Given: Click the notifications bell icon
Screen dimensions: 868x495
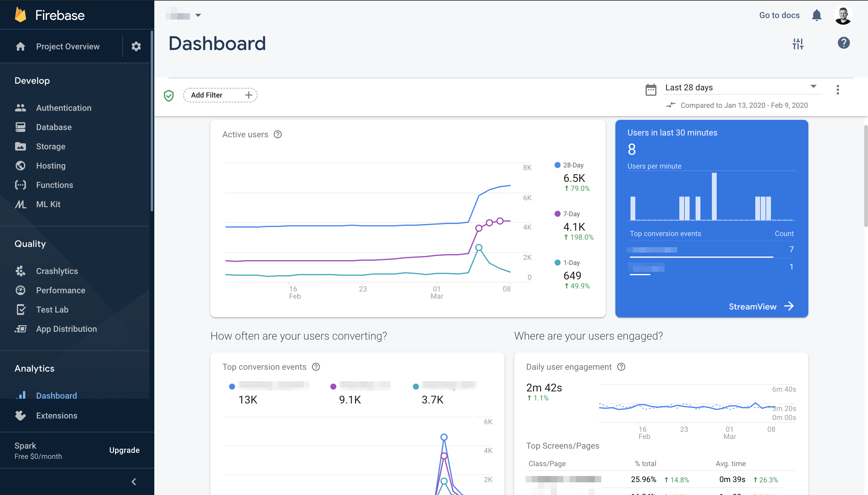Looking at the screenshot, I should pos(816,15).
